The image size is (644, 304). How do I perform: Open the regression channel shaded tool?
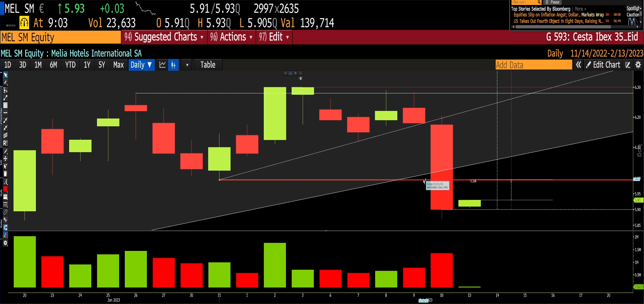(x=5, y=136)
